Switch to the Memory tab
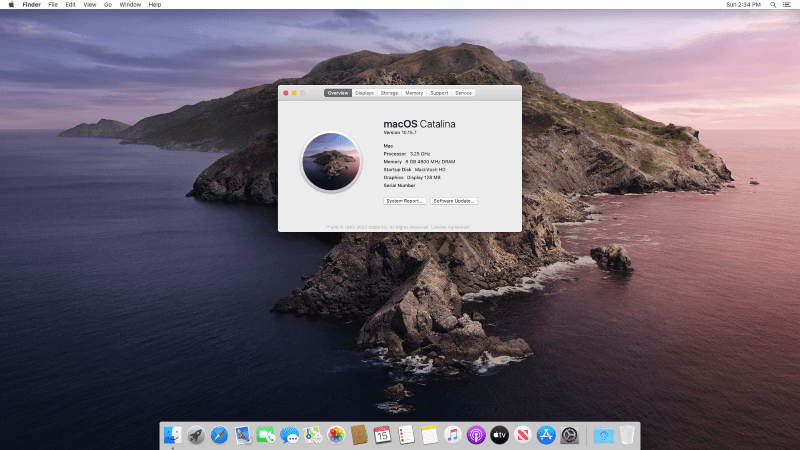 414,93
